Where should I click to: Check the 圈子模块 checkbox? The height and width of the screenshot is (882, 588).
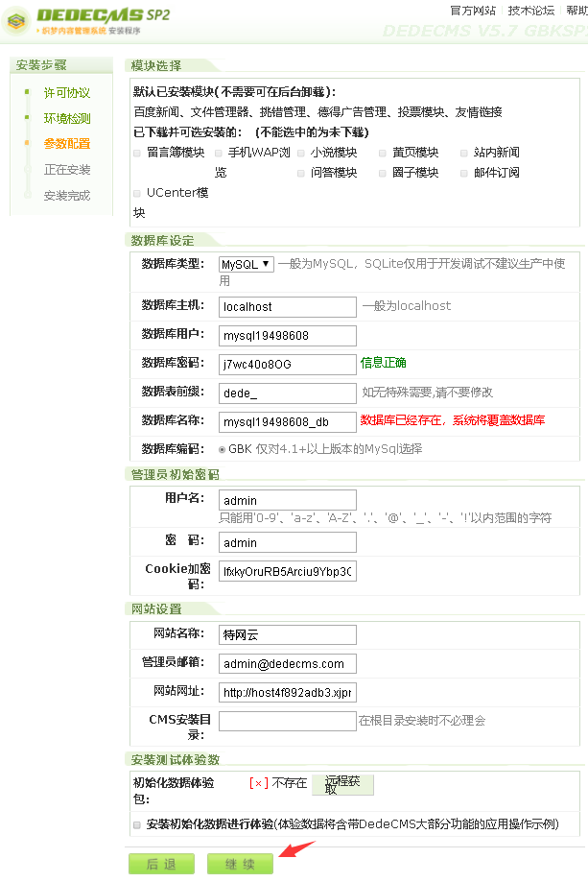point(383,174)
